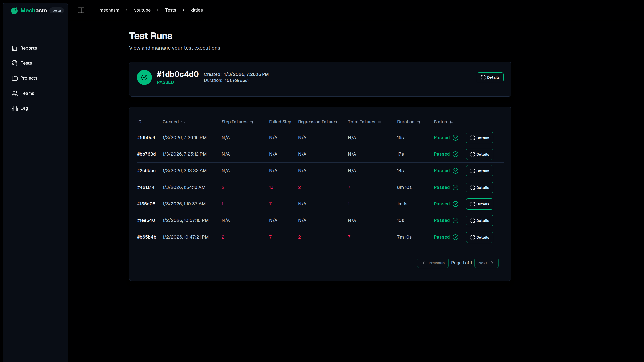Click the green passed checkmark for run #1db0c4d0
644x362 pixels.
coord(144,77)
